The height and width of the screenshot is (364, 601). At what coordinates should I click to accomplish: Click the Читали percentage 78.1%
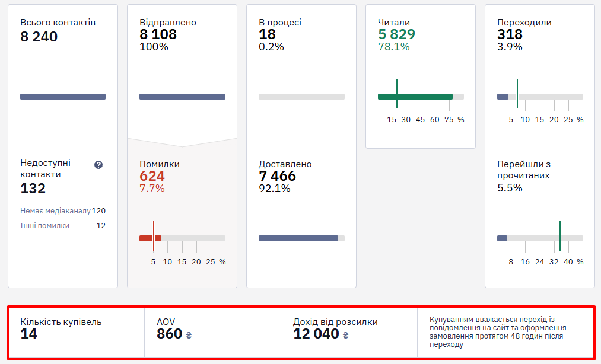tap(393, 47)
